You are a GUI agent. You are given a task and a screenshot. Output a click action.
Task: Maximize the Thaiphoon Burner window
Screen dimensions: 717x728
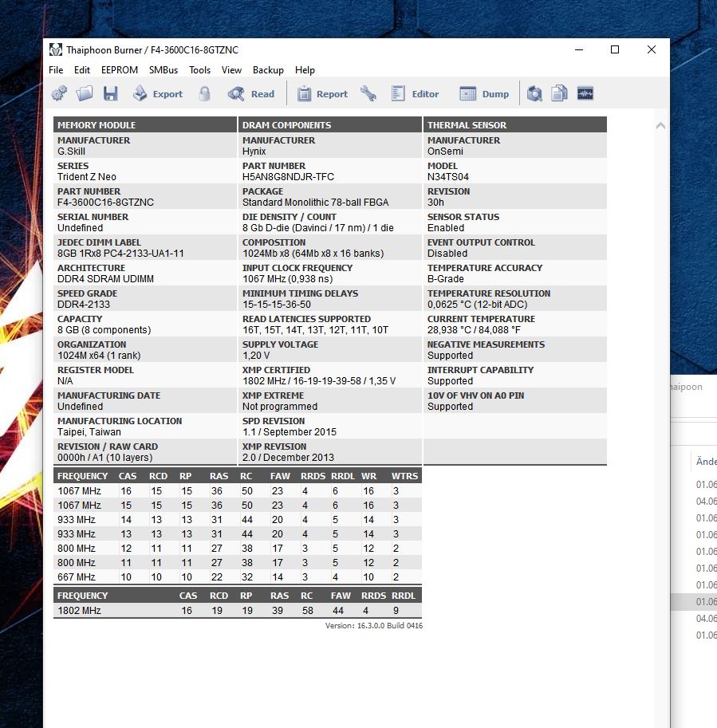click(x=615, y=49)
